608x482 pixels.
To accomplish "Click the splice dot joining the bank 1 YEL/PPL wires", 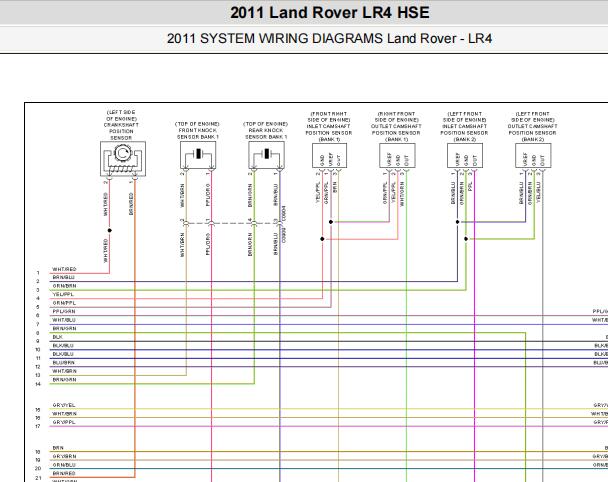I will pos(322,239).
